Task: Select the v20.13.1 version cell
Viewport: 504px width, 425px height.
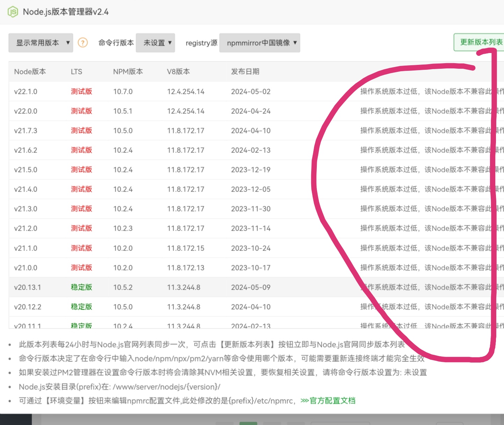Action: click(28, 287)
